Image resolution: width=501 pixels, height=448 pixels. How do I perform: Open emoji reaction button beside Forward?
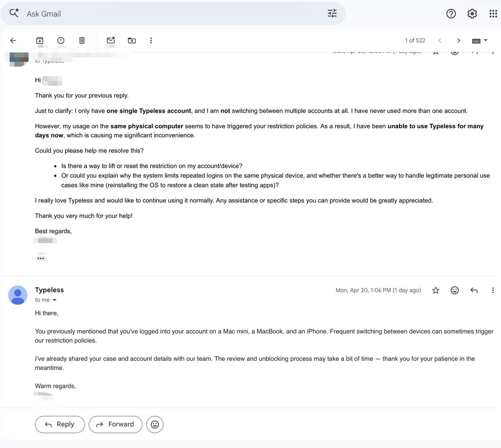(155, 424)
